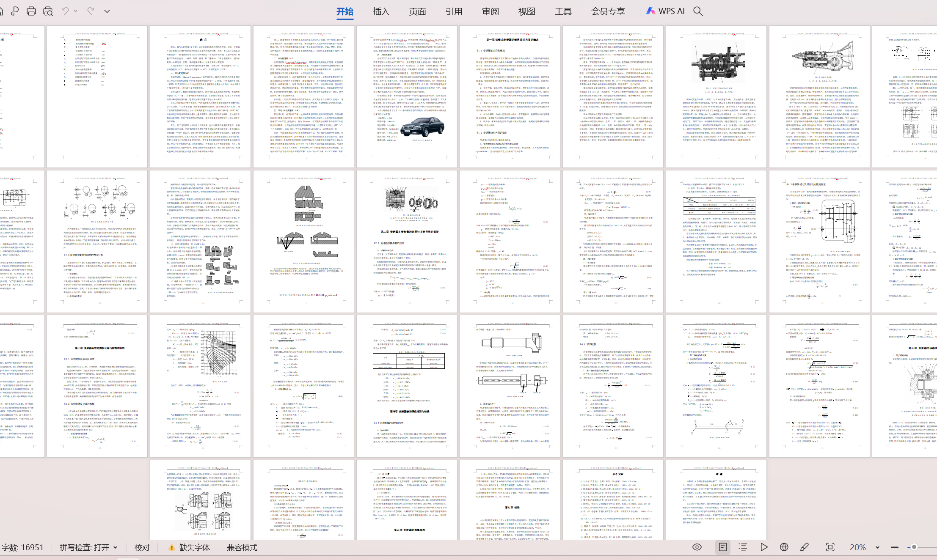
Task: Select the first-row page listing symbol definitions
Action: 97,96
